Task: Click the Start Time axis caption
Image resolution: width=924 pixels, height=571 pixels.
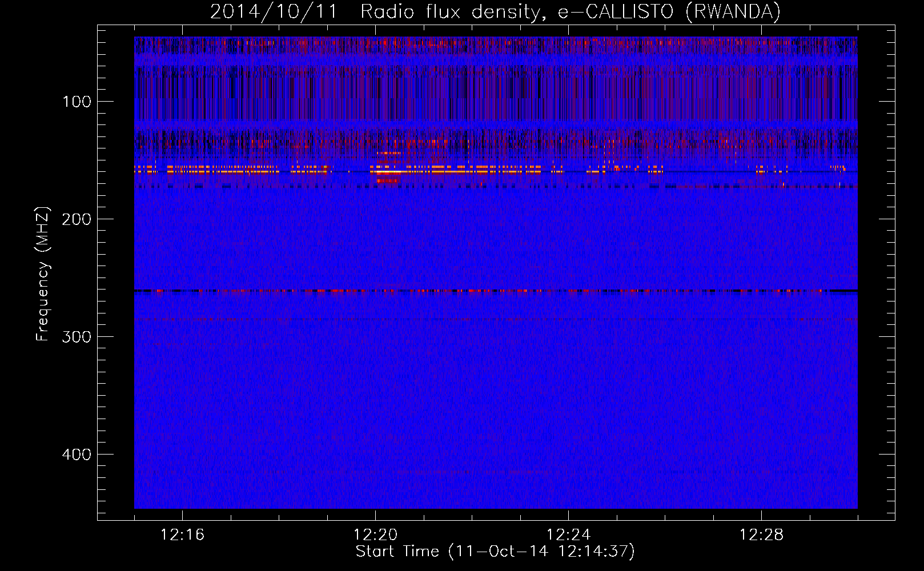Action: coord(495,552)
